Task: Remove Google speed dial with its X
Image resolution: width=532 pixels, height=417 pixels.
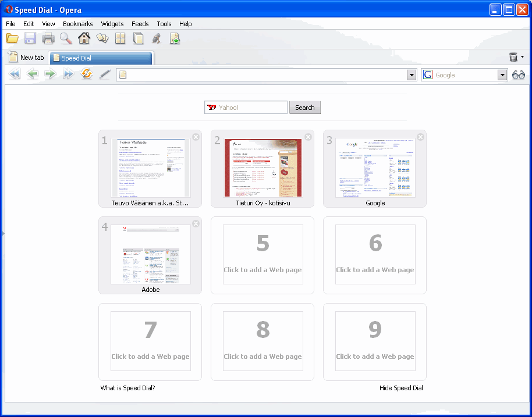Action: point(420,137)
